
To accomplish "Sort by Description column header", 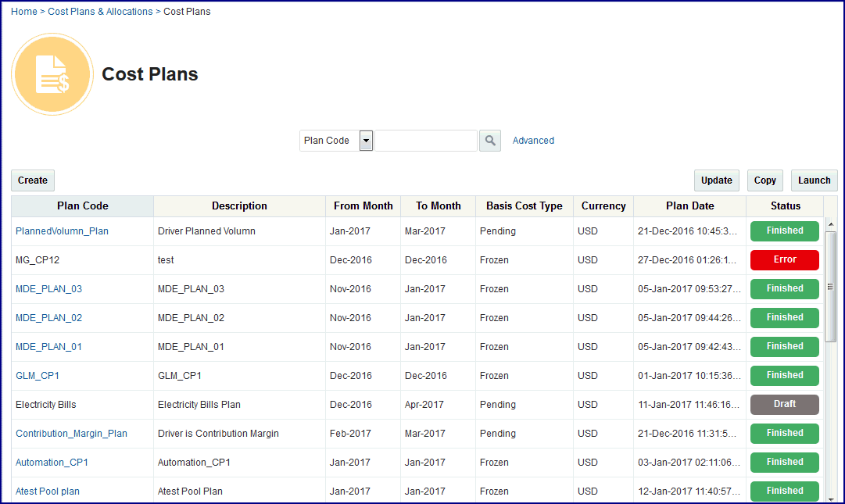I will click(x=239, y=206).
